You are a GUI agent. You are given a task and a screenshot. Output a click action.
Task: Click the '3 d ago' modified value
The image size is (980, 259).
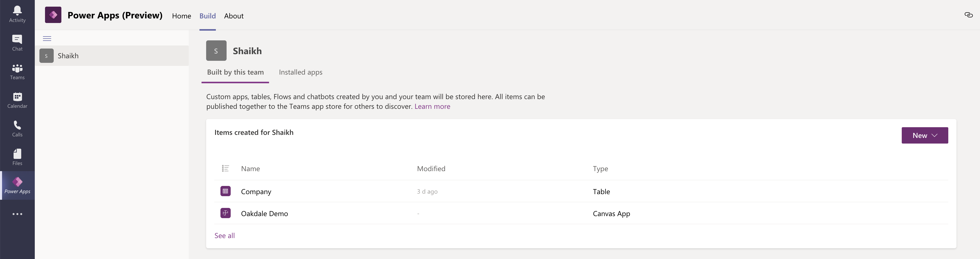(x=427, y=191)
